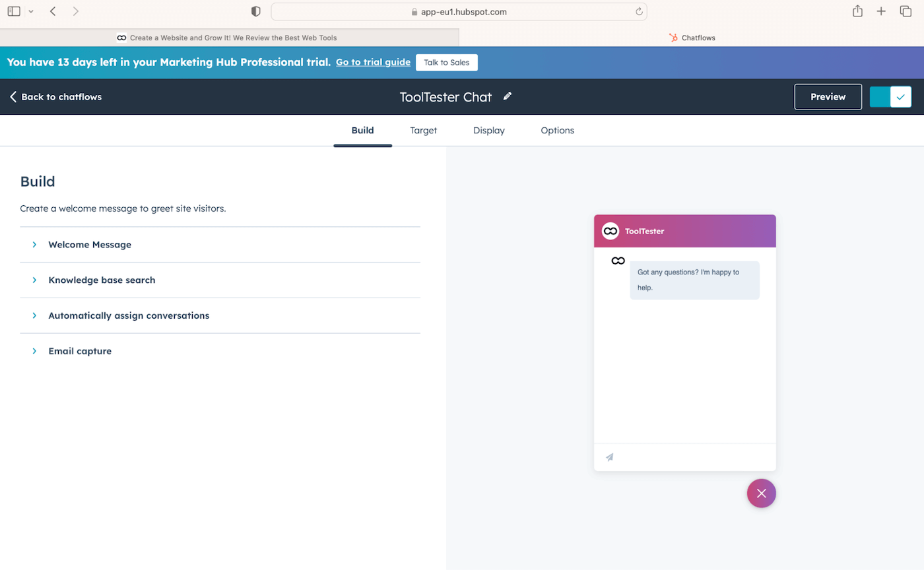Toggle the chatflow active switch
The height and width of the screenshot is (570, 924).
[x=890, y=96]
